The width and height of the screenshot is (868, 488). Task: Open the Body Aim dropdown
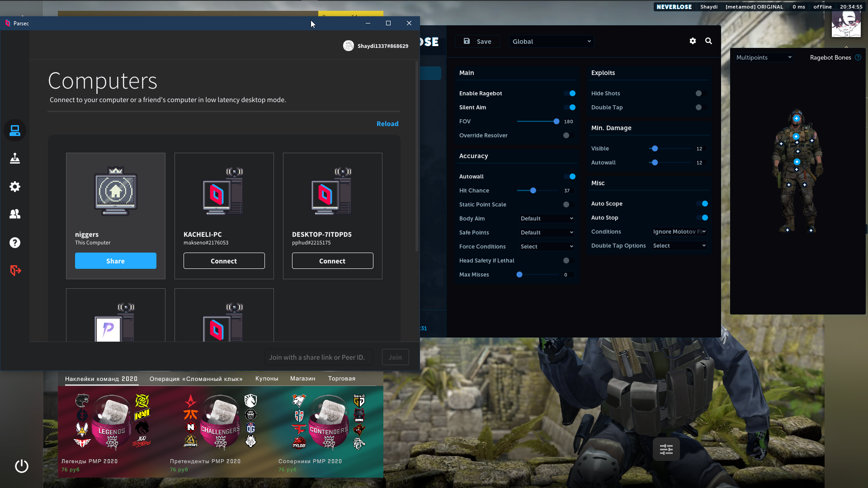tap(547, 219)
